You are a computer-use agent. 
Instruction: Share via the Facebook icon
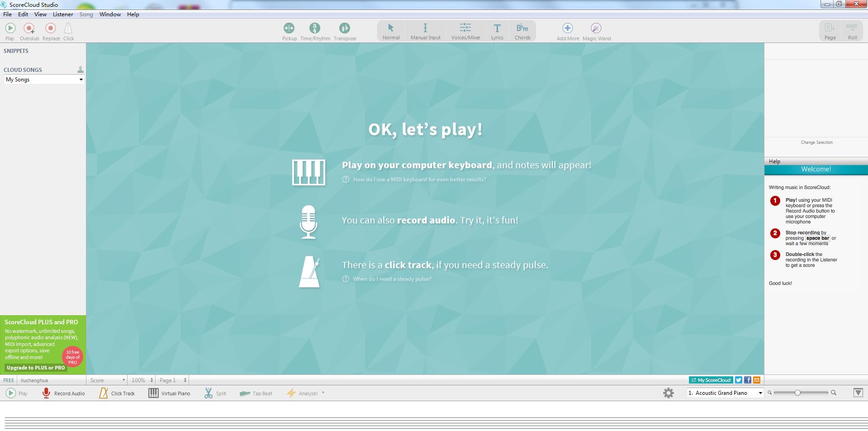coord(748,380)
